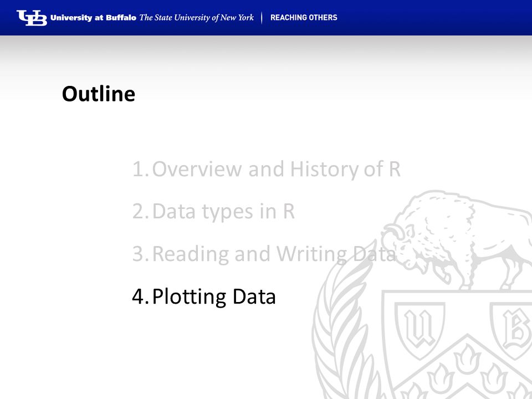Click the University at Buffalo wordmark
The image size is (532, 399).
click(93, 18)
